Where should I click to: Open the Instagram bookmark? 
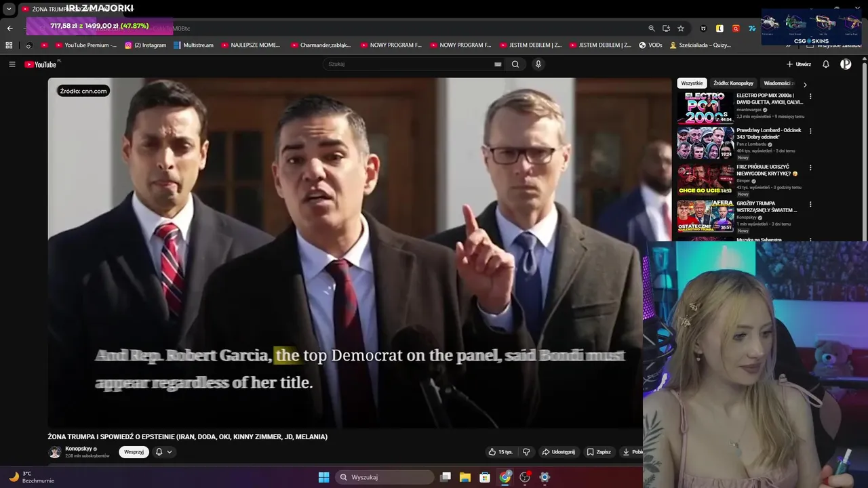(145, 45)
